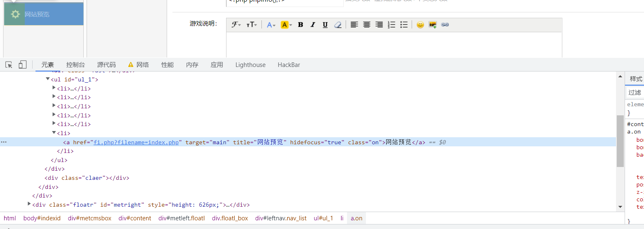
Task: Expand the div id="metright" node
Action: [x=29, y=204]
